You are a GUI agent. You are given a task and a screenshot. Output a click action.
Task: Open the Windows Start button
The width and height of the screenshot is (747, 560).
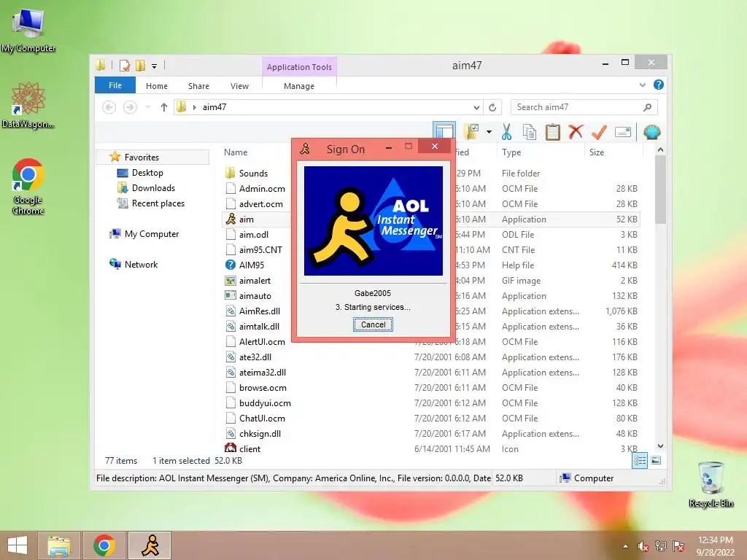coord(18,545)
